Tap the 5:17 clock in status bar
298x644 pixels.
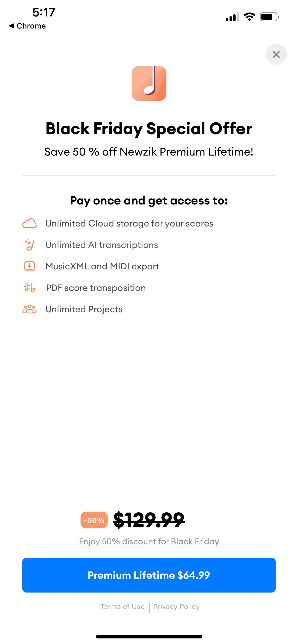coord(44,12)
